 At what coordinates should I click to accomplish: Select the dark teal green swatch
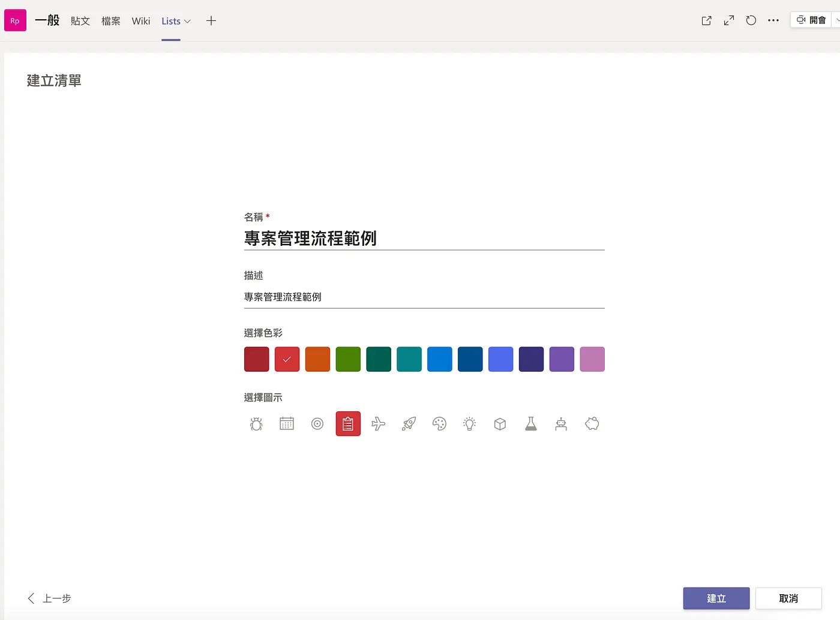pyautogui.click(x=379, y=359)
